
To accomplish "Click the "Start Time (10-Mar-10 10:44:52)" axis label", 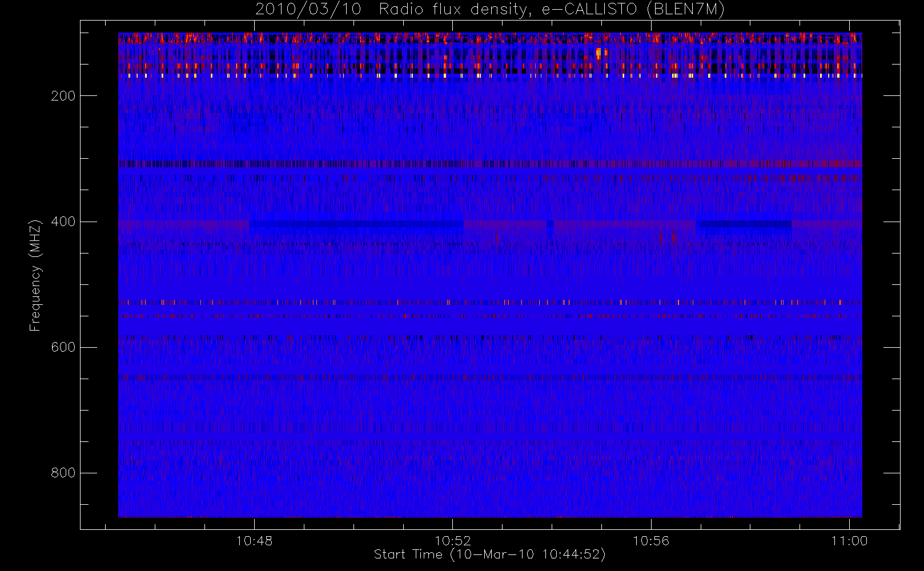I will point(489,554).
